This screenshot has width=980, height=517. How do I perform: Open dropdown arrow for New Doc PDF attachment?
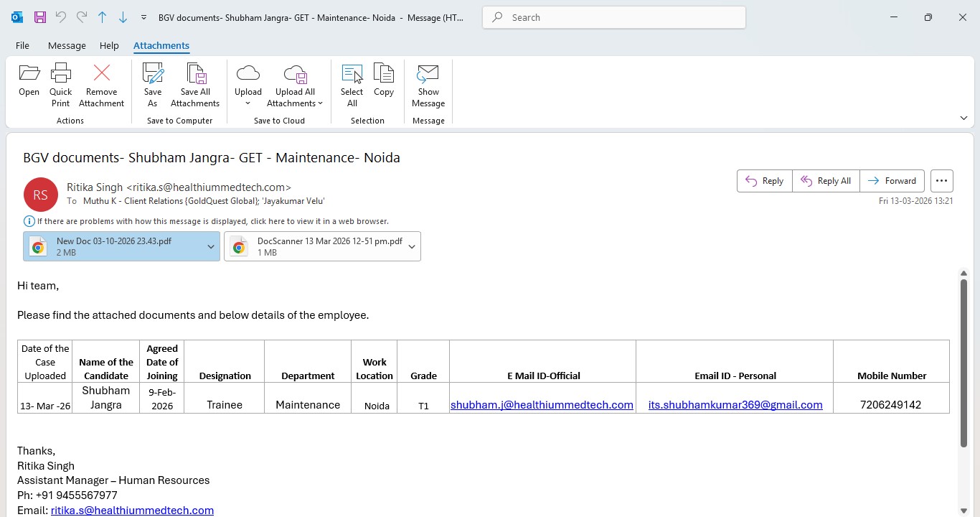(x=211, y=246)
